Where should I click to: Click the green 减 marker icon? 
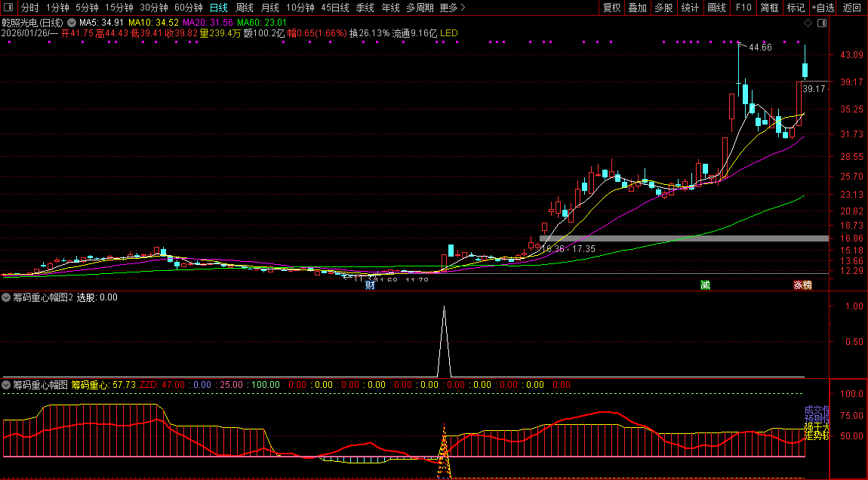tap(705, 285)
